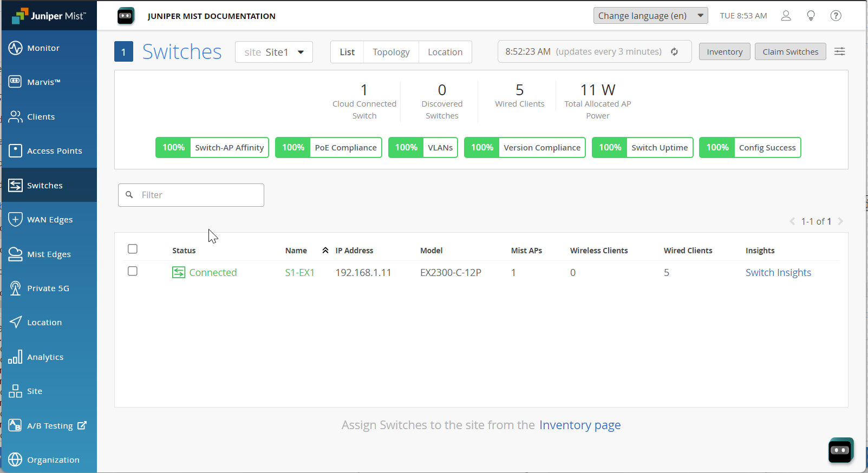Click the refresh icon beside update time
This screenshot has height=473, width=868.
coord(675,52)
